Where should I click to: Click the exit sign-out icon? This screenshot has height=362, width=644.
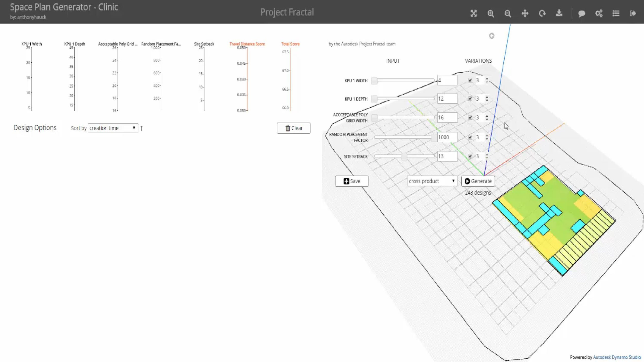[633, 13]
